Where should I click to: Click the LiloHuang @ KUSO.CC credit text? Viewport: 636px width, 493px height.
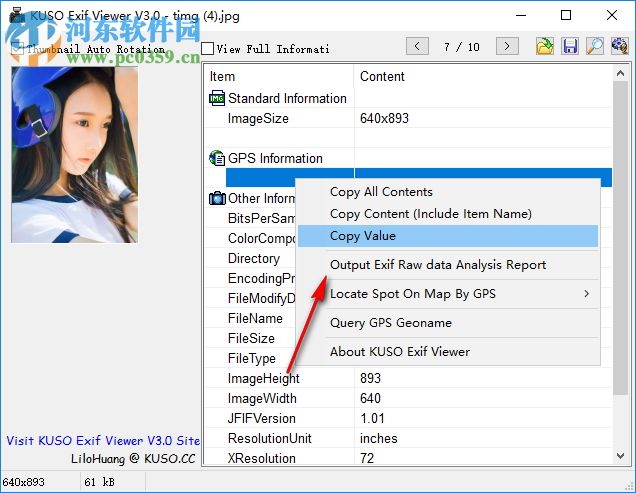133,459
